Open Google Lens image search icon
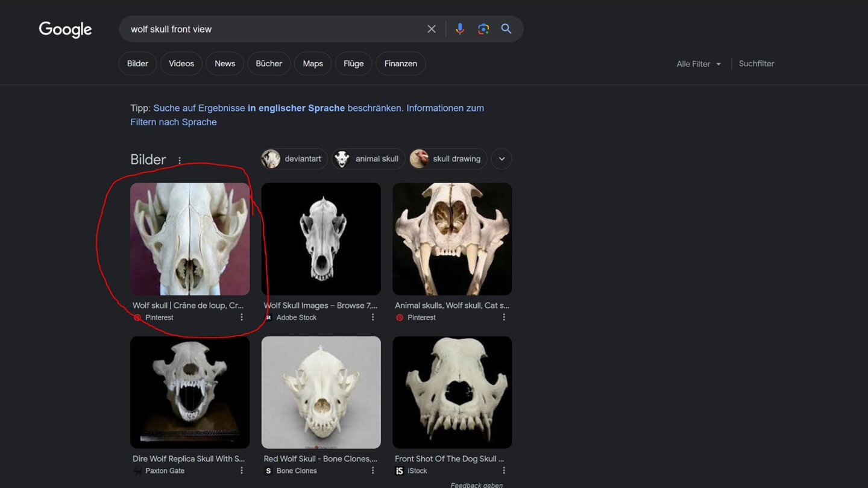The height and width of the screenshot is (488, 868). pos(483,29)
